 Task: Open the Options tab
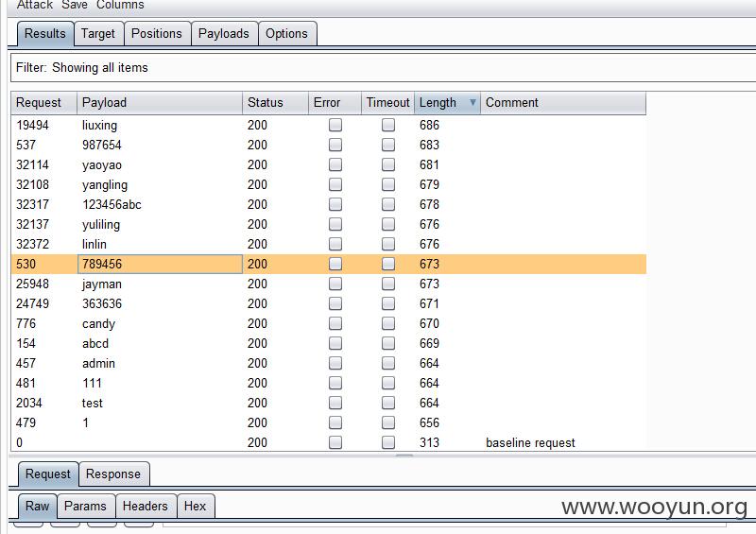click(x=286, y=33)
